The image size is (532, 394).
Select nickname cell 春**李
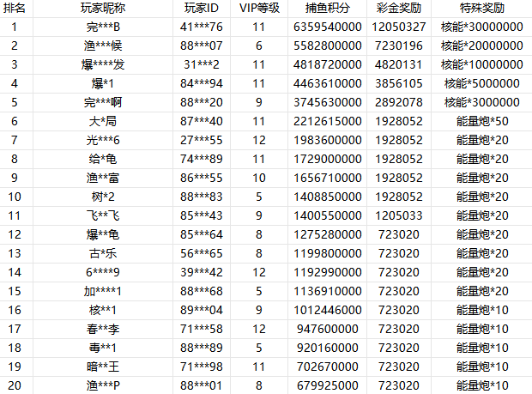pyautogui.click(x=103, y=329)
